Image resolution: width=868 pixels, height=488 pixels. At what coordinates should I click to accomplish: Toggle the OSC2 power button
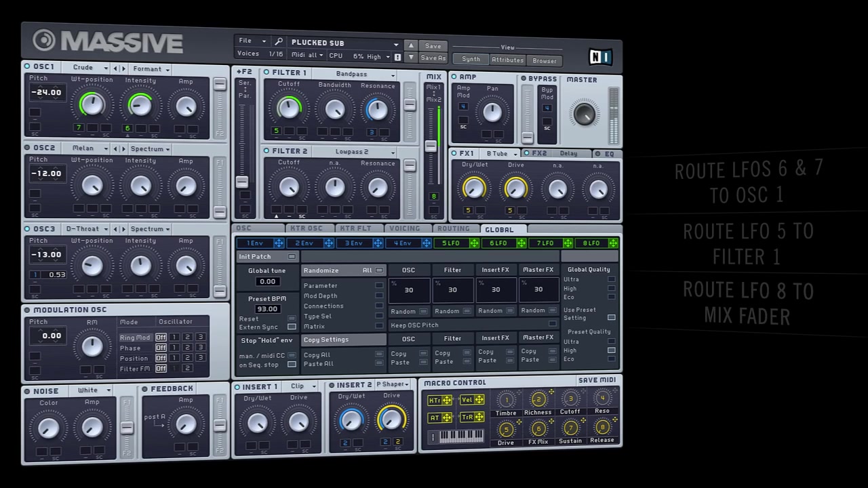coord(27,148)
